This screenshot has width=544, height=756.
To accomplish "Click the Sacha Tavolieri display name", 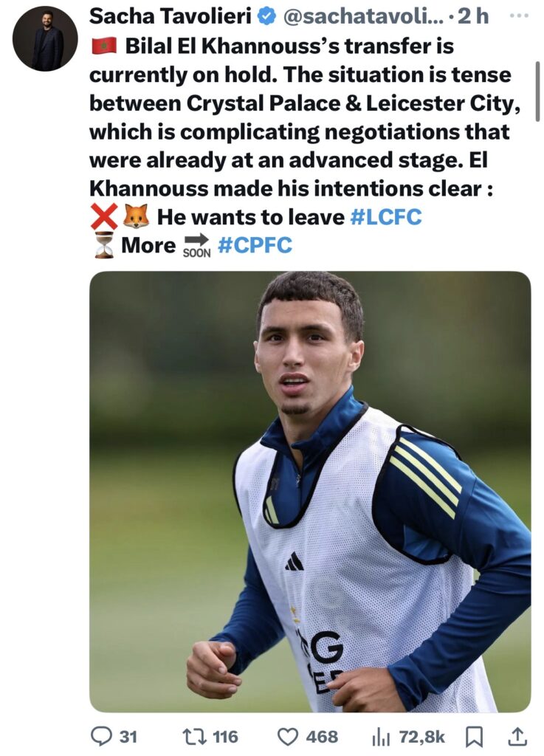I will [x=170, y=16].
